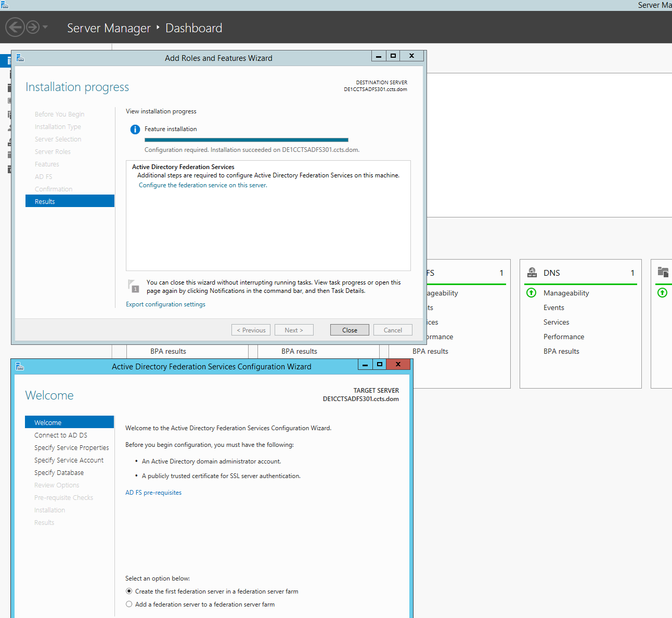Screen dimensions: 672x618
Task: Open BPA results in DNS tile
Action: pos(561,351)
